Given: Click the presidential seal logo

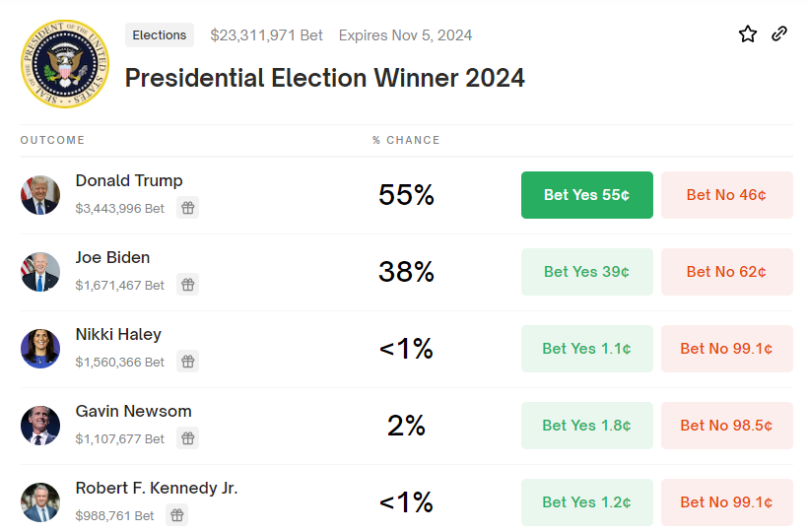Looking at the screenshot, I should 64,64.
